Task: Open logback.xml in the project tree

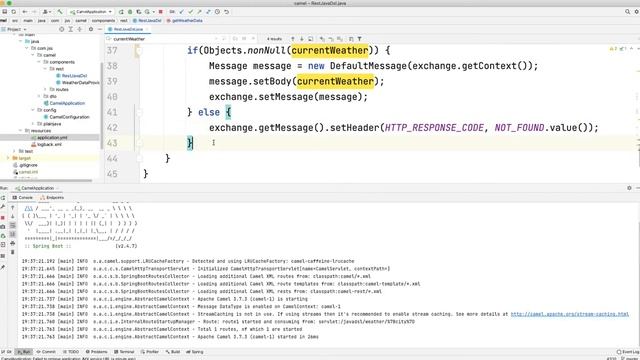Action: coord(46,144)
